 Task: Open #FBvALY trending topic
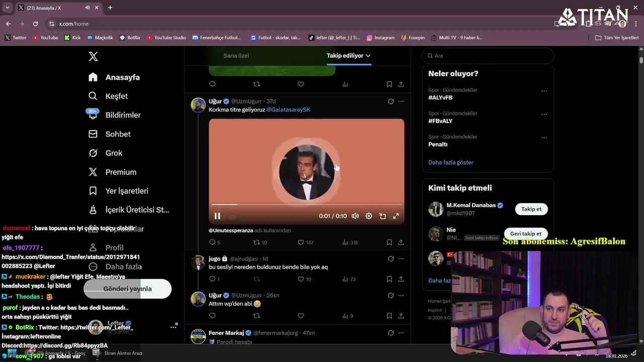[440, 121]
